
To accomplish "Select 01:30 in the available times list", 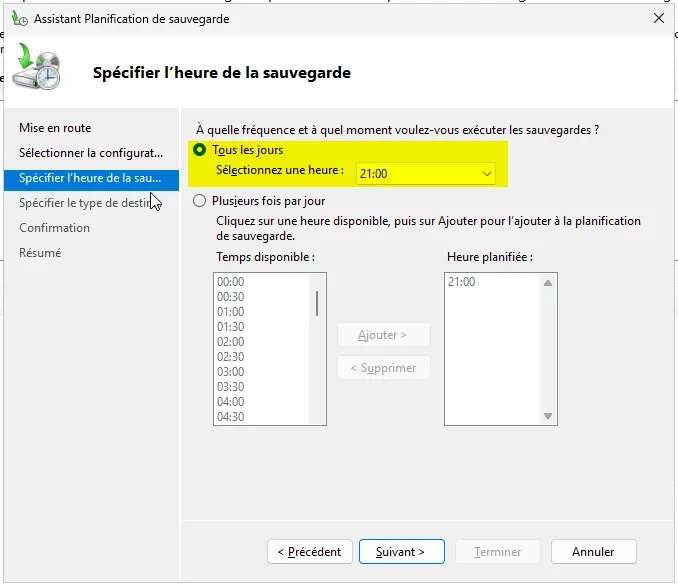I will coord(231,327).
